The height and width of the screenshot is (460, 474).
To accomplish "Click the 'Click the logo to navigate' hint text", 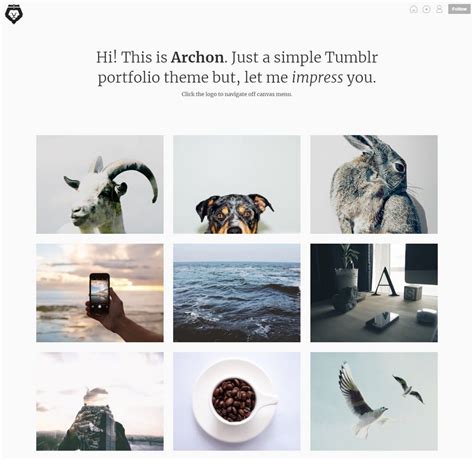I will 237,94.
